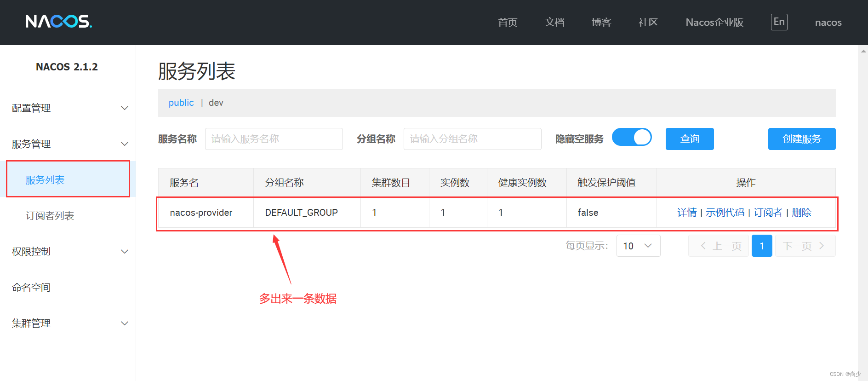Click the vertical scrollbar up arrow

[863, 51]
